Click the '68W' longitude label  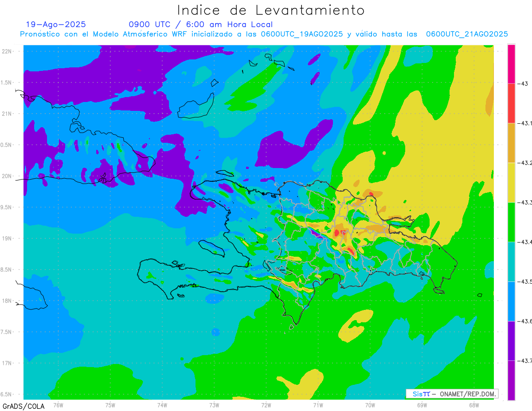473,405
